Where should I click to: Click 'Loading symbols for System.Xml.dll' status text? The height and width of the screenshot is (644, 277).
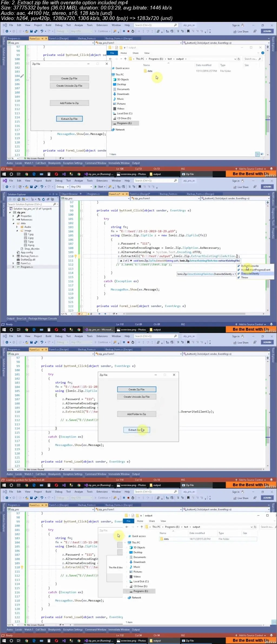coord(25,480)
